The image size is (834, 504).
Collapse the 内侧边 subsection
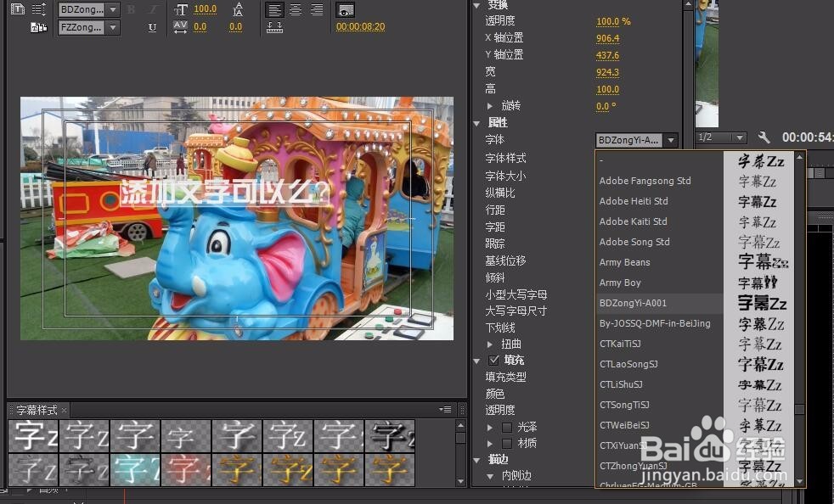coord(490,476)
